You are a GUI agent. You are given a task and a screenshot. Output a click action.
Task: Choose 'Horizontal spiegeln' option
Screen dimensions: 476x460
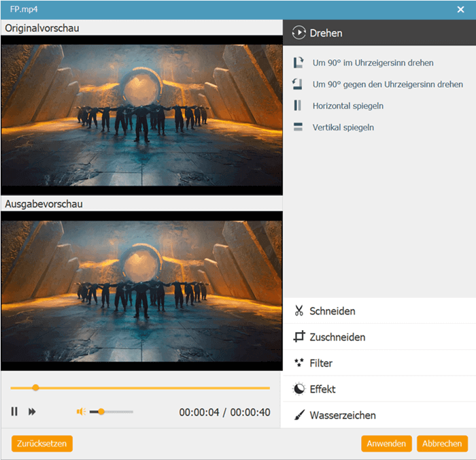click(348, 105)
